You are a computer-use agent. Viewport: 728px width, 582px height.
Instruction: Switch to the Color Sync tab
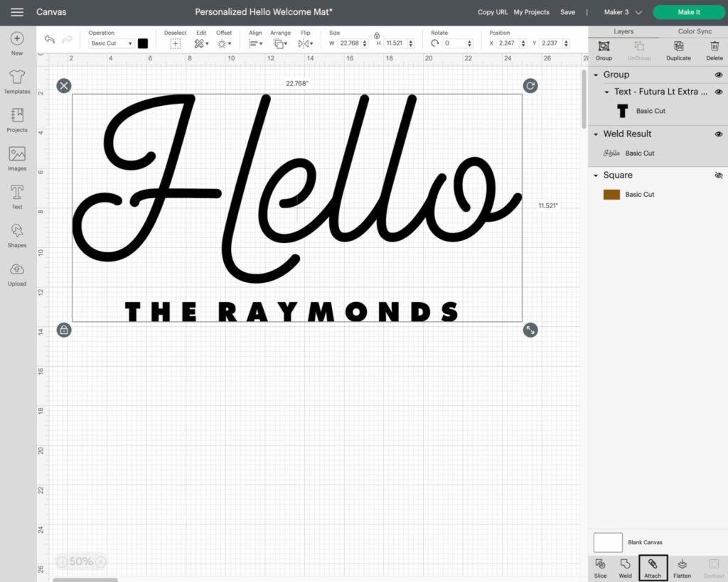(694, 31)
